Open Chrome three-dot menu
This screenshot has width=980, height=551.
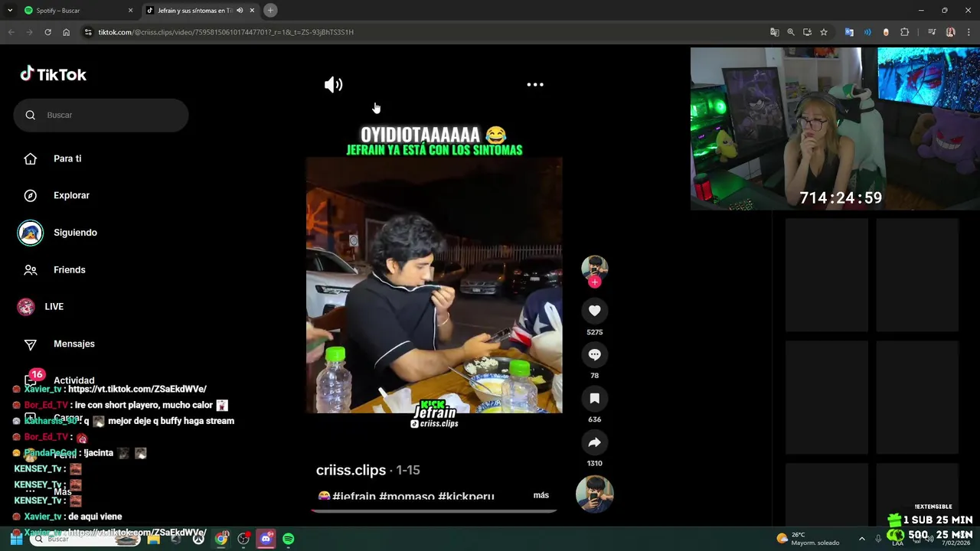pyautogui.click(x=969, y=32)
